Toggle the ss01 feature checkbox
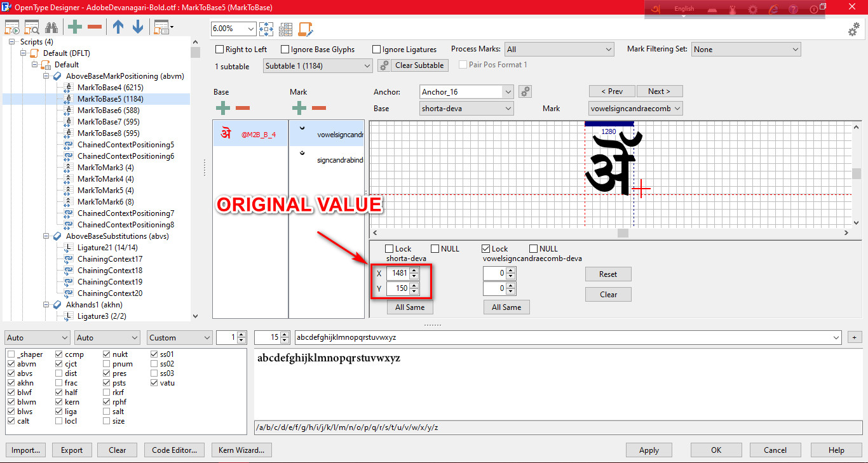 pos(154,354)
